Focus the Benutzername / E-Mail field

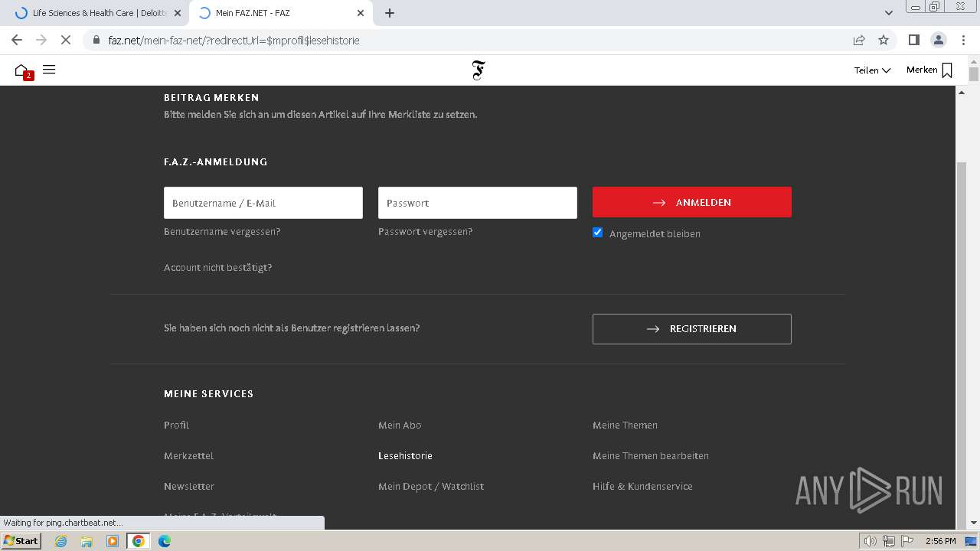coord(263,203)
